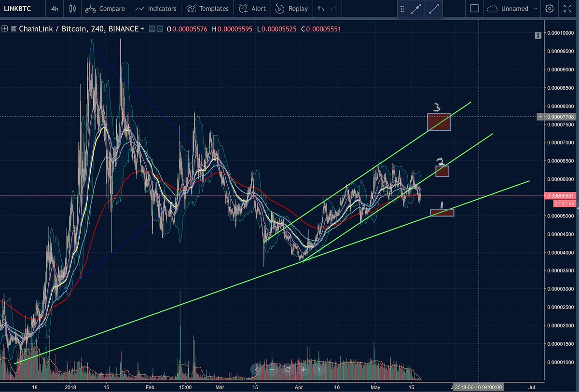579x392 pixels.
Task: Click the Apr label on time axis
Action: [x=298, y=387]
